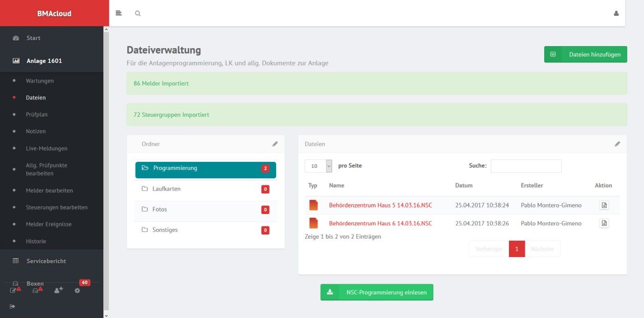Click the open folder icon beside Programmierung
The height and width of the screenshot is (318, 644).
click(x=145, y=168)
